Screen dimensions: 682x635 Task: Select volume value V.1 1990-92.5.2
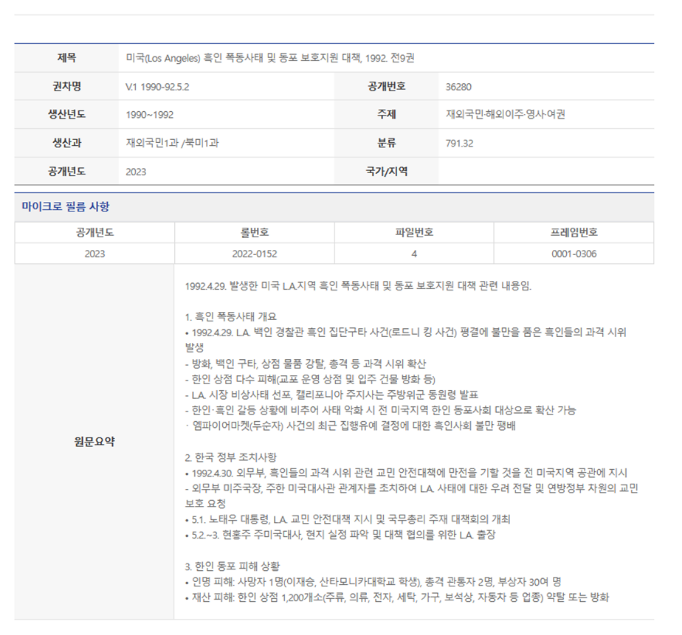[x=157, y=87]
